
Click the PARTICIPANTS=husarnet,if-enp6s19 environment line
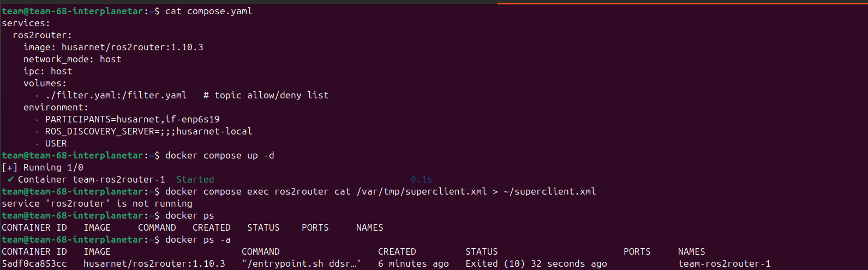click(133, 119)
